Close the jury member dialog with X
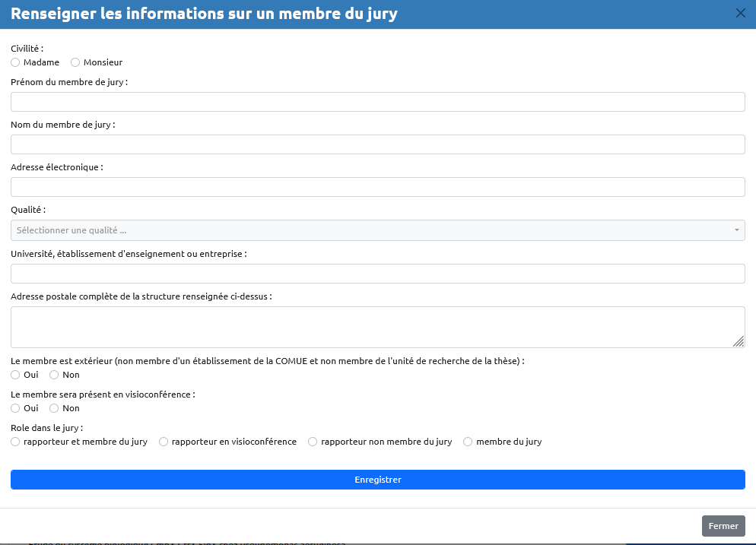756x545 pixels. [x=741, y=14]
